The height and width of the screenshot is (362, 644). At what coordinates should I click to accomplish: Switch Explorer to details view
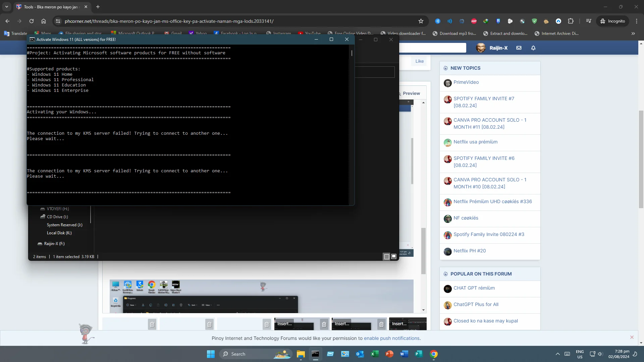click(386, 256)
